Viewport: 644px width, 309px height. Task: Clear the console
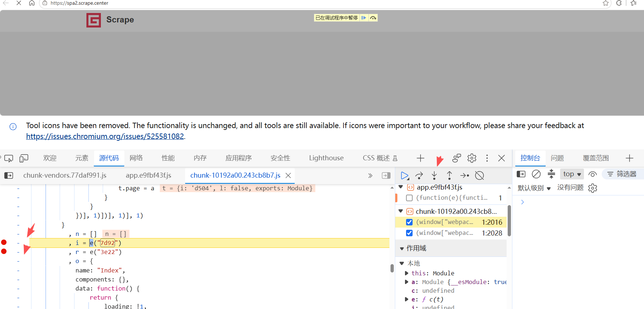point(536,174)
